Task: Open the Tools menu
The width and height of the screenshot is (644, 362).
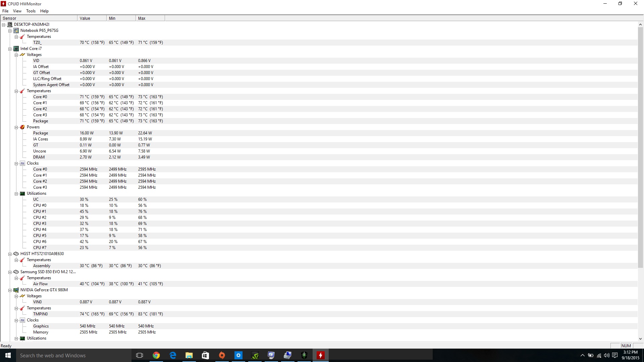Action: pos(31,11)
